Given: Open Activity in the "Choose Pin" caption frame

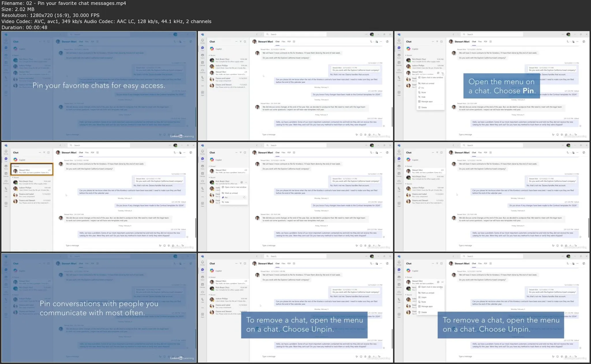Looking at the screenshot, I should (399, 41).
